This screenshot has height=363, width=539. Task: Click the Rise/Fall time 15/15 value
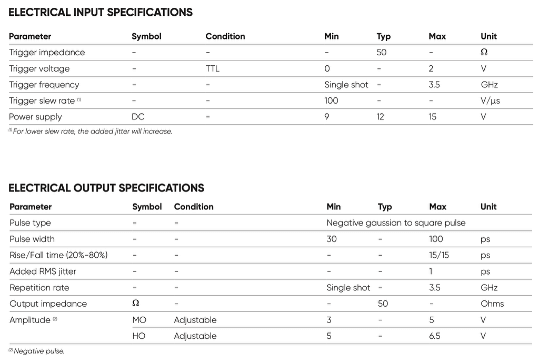[x=439, y=255]
